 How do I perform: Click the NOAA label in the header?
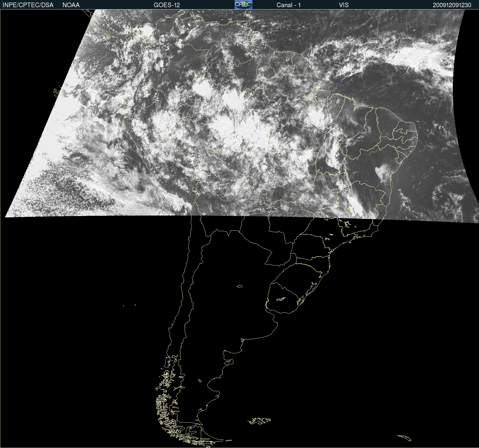(x=71, y=5)
